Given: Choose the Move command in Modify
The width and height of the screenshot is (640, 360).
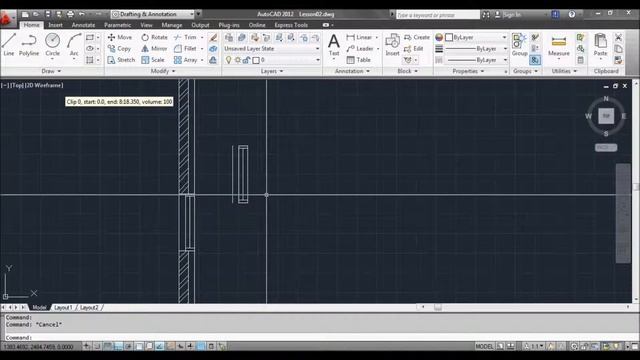Looking at the screenshot, I should (x=120, y=37).
